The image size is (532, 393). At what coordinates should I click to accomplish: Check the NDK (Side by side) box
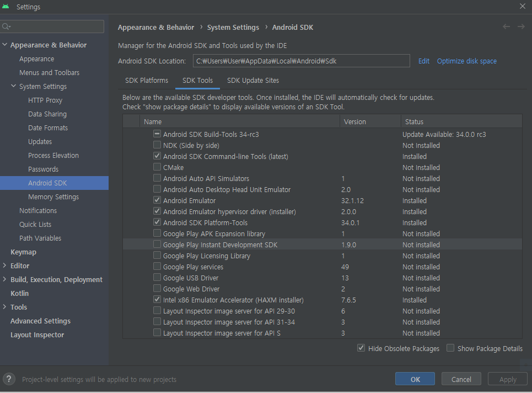[157, 145]
